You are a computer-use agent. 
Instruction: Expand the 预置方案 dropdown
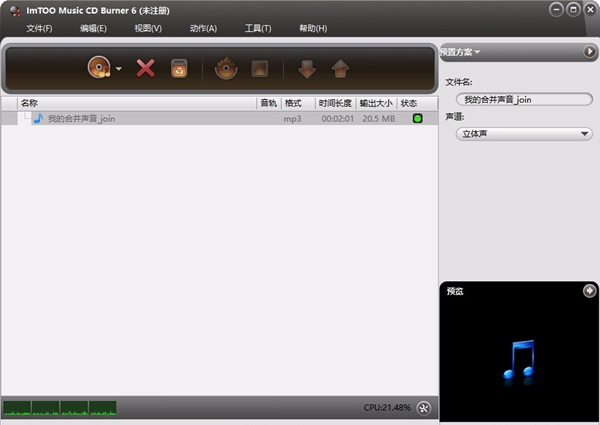click(460, 52)
